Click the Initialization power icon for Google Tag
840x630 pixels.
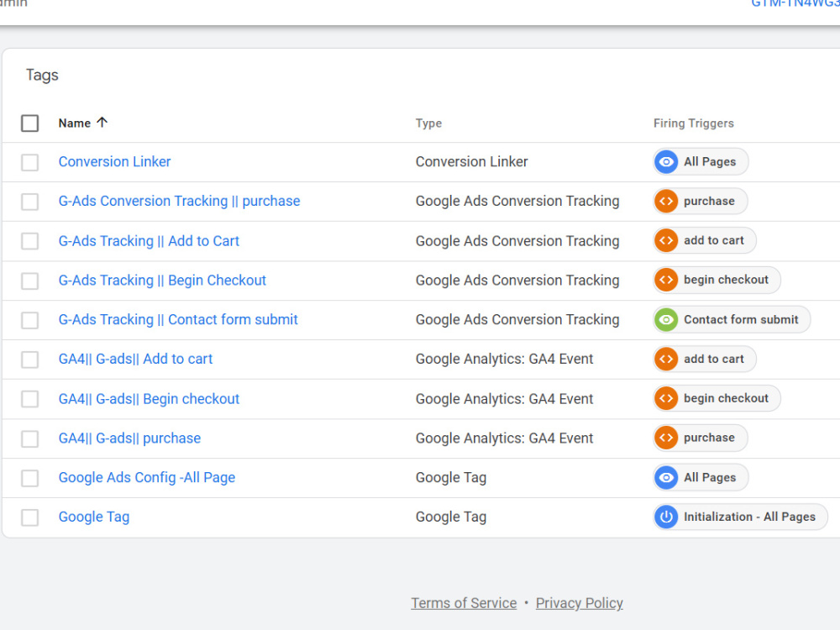click(x=666, y=517)
